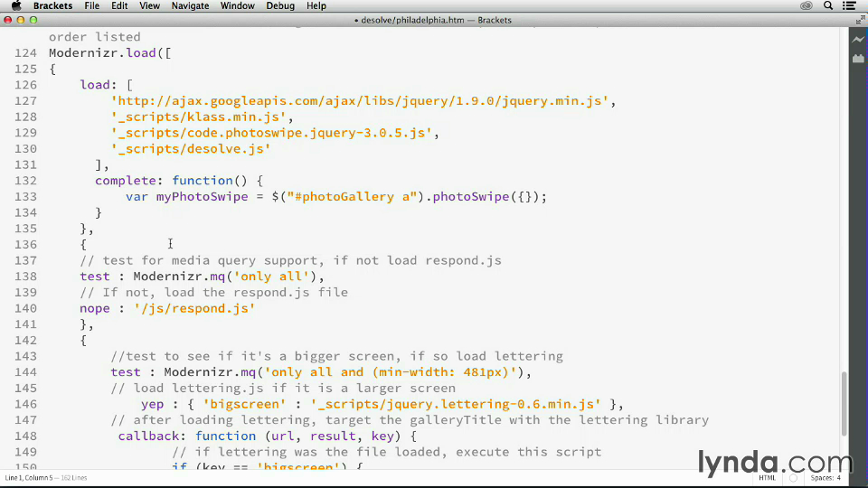Open the Navigate menu
Viewport: 868px width, 488px height.
[190, 5]
